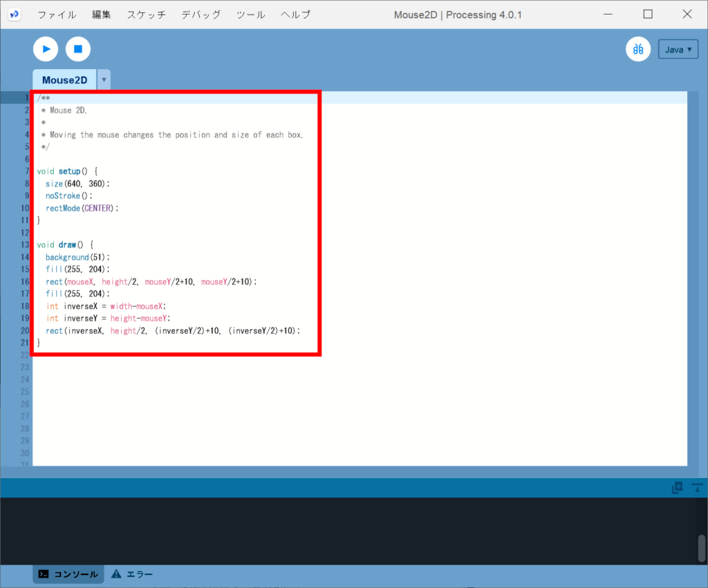This screenshot has width=708, height=588.
Task: Click the rect(mouseX, height/2...) code line
Action: [x=151, y=282]
